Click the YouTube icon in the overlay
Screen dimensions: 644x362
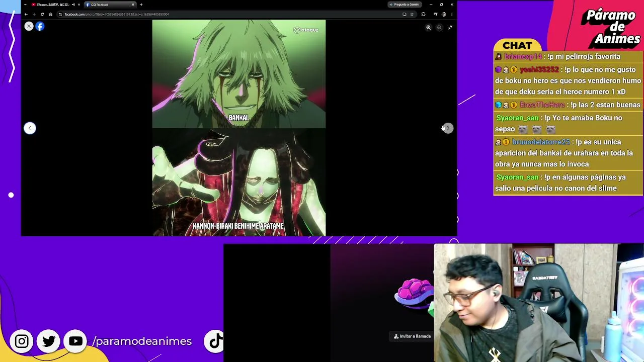[x=75, y=341]
